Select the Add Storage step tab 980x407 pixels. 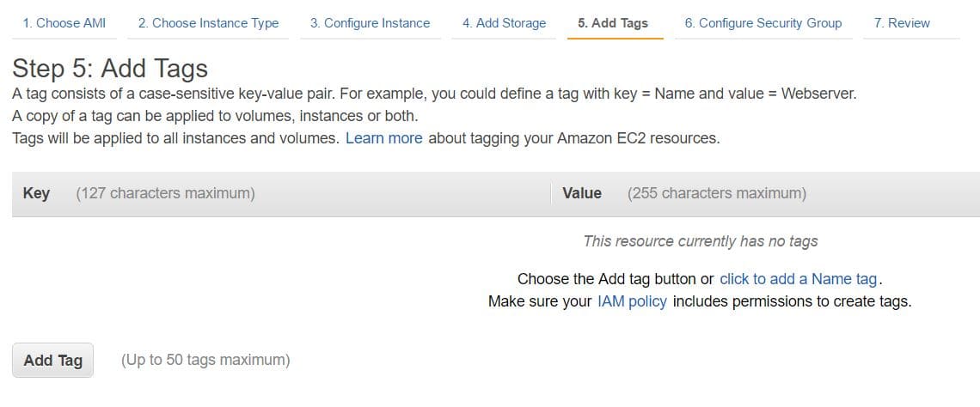click(x=504, y=23)
